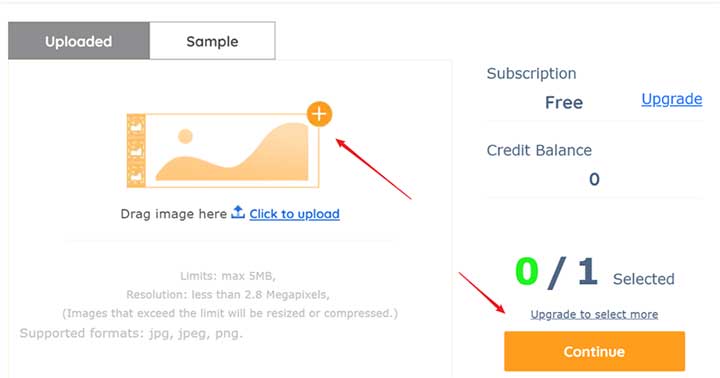The width and height of the screenshot is (720, 378).
Task: Click the Drag image here text
Action: [174, 214]
